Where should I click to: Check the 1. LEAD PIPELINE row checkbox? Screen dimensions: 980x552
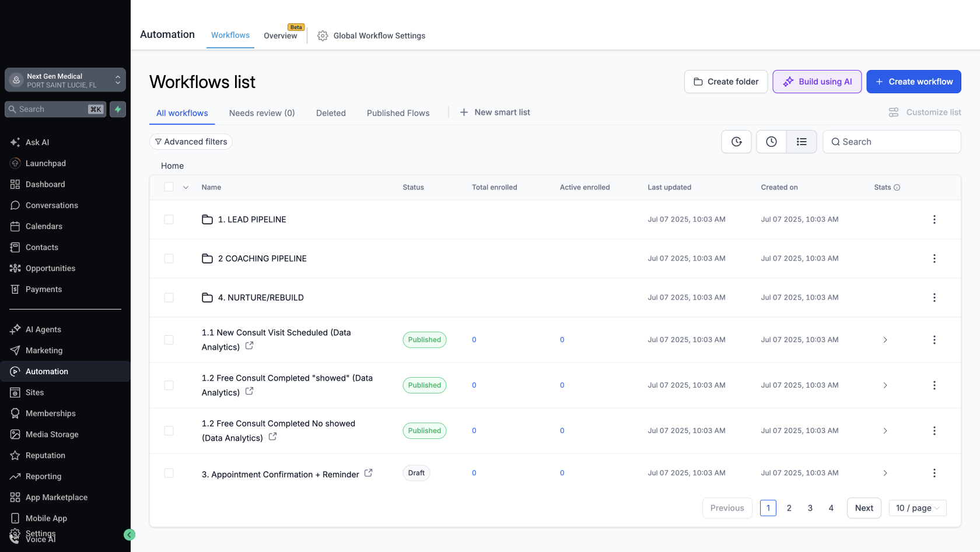(x=169, y=219)
